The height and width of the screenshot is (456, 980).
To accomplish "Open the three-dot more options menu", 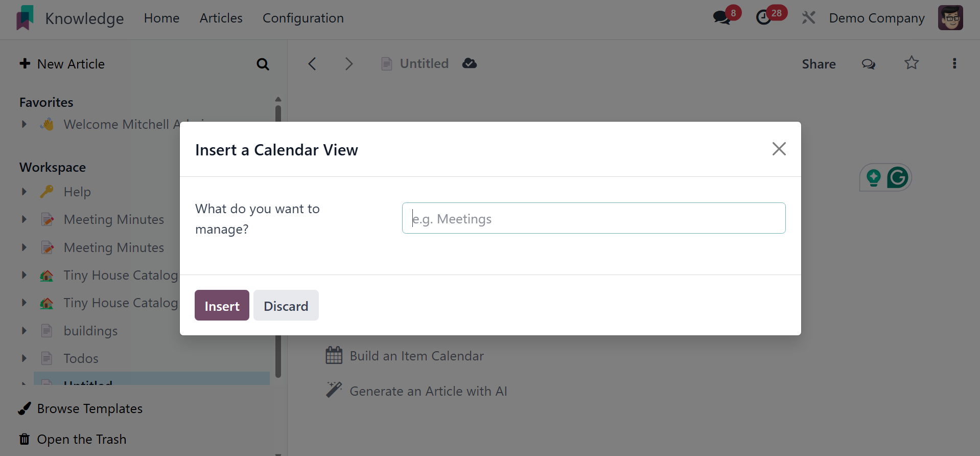I will [954, 63].
